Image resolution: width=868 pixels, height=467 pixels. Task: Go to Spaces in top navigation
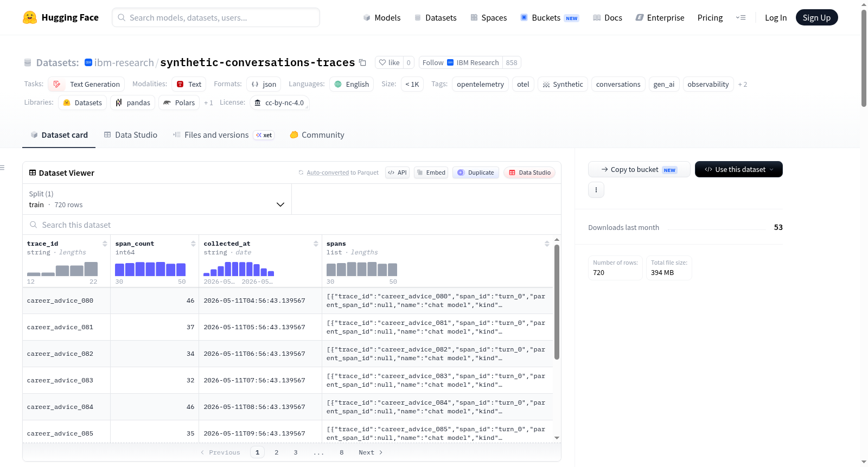[x=488, y=18]
